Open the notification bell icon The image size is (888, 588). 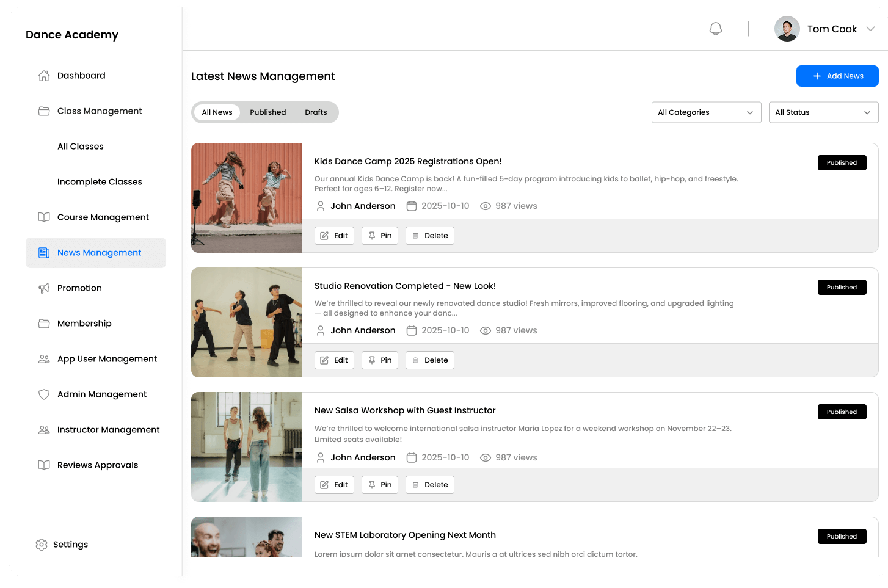(715, 28)
